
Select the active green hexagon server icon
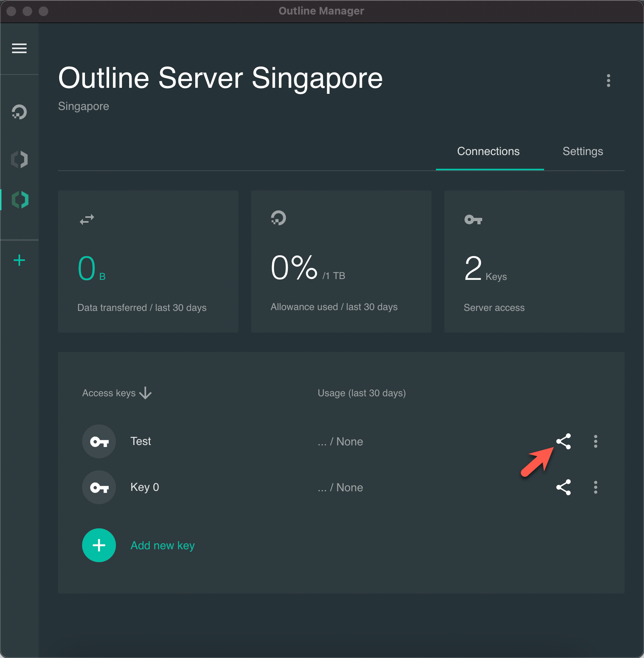tap(19, 199)
